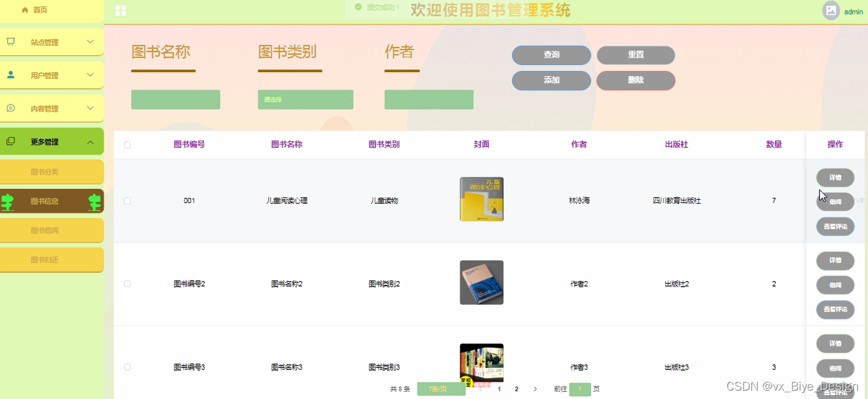Go to next page arrow in pagination
This screenshot has height=399, width=868.
535,389
